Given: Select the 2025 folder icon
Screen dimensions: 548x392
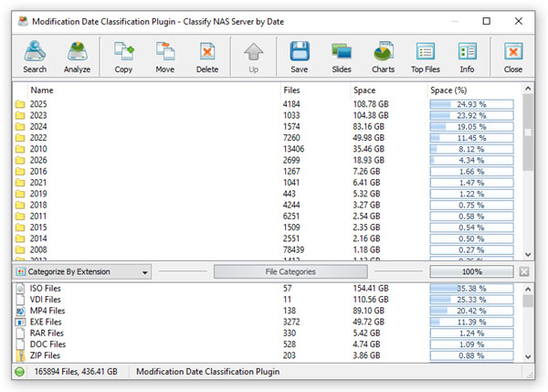Looking at the screenshot, I should pyautogui.click(x=20, y=104).
